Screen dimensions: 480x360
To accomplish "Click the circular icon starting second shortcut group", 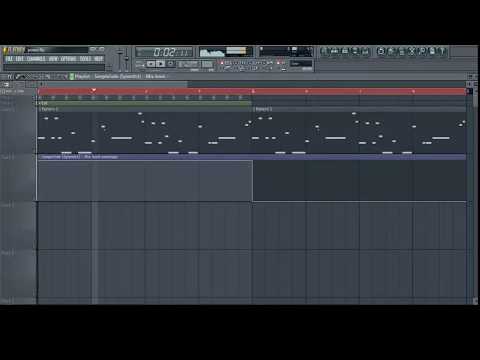I will 381,51.
